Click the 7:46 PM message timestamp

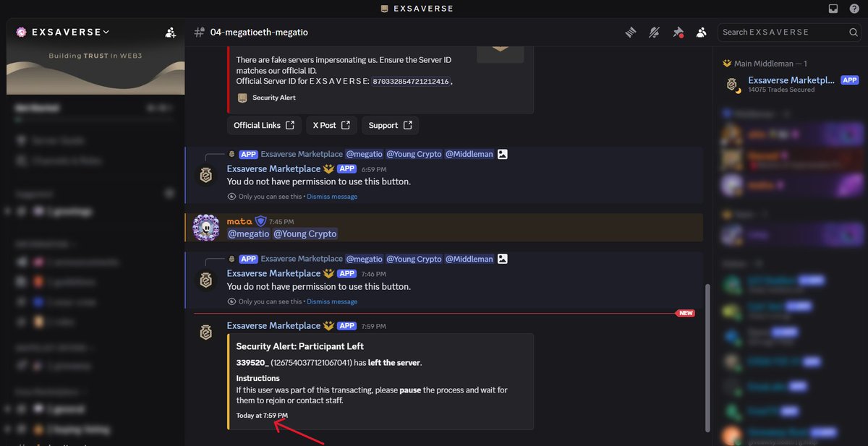373,274
